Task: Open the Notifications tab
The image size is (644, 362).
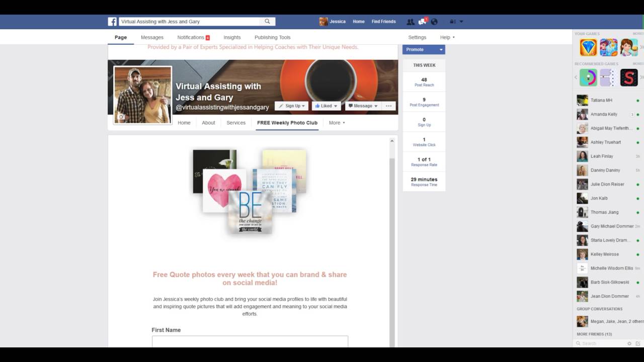Action: [193, 37]
